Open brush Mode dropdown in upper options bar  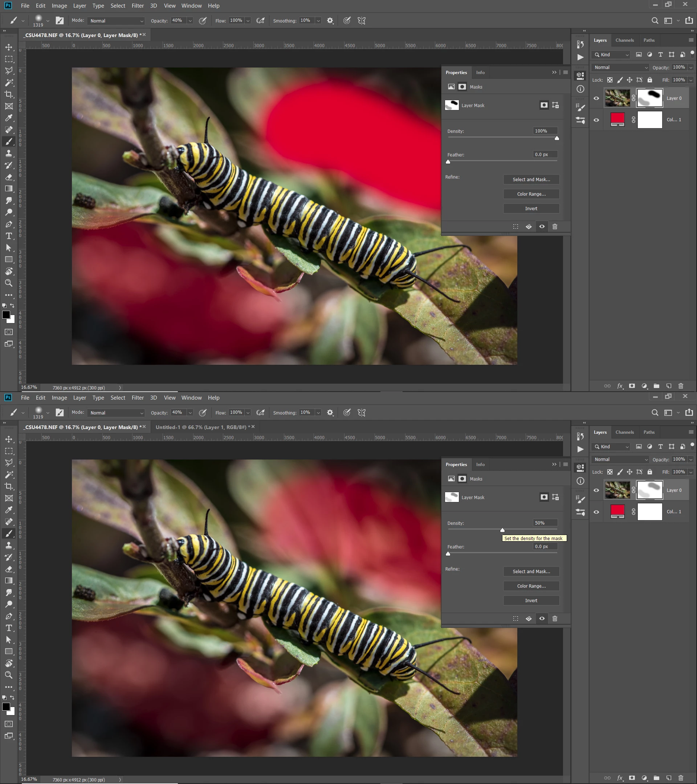pos(116,21)
